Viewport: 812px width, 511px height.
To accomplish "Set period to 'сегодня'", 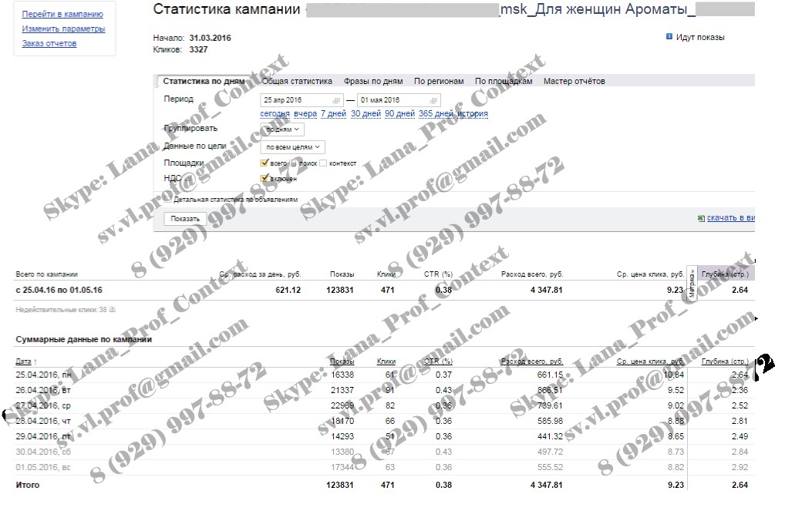I will [275, 113].
